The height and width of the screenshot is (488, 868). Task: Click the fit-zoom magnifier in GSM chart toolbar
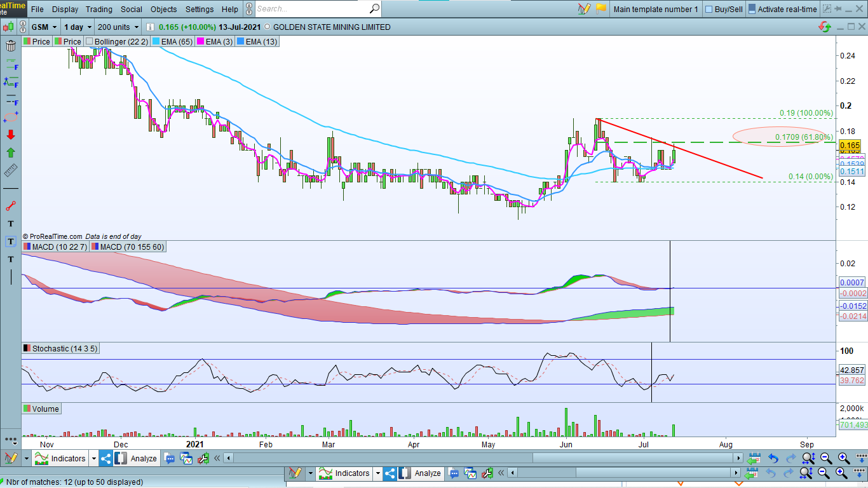(808, 458)
